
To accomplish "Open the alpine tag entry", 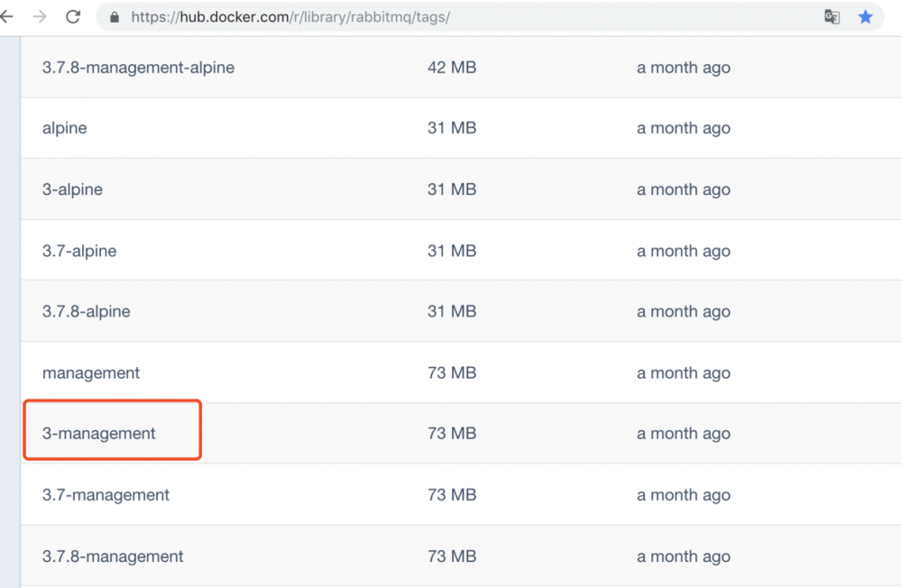I will pos(64,128).
